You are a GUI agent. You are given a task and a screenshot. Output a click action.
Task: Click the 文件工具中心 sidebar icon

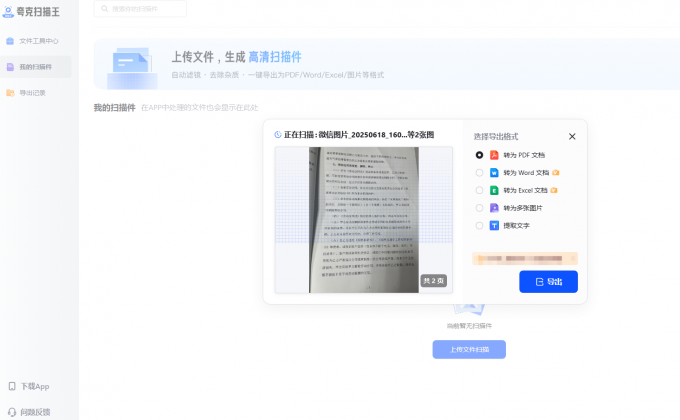(x=10, y=41)
